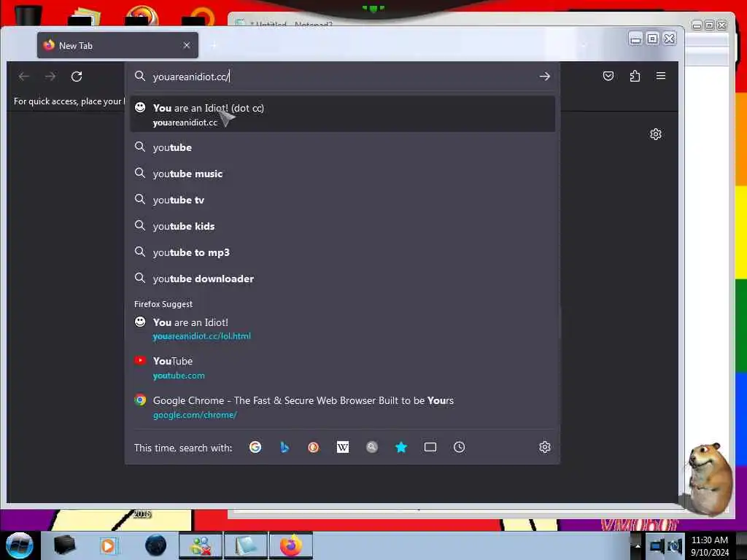The width and height of the screenshot is (747, 560).
Task: Select the 'youtube' search suggestion
Action: coord(342,147)
